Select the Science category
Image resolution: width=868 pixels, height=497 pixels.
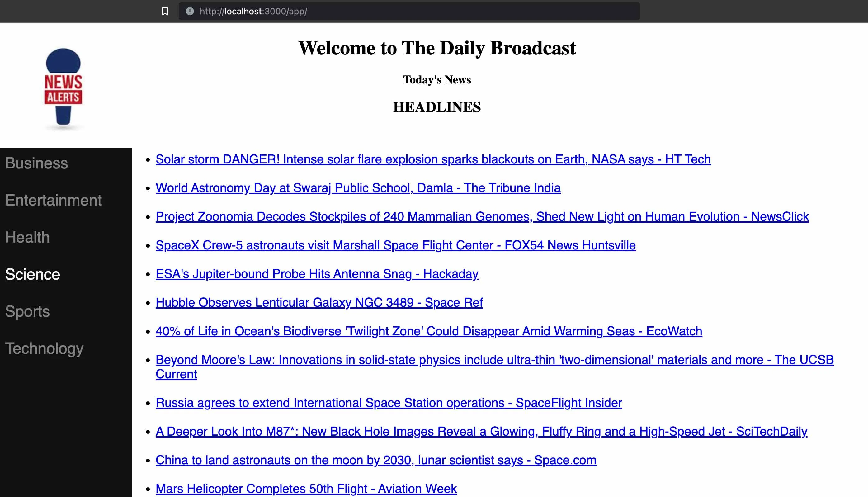point(32,274)
